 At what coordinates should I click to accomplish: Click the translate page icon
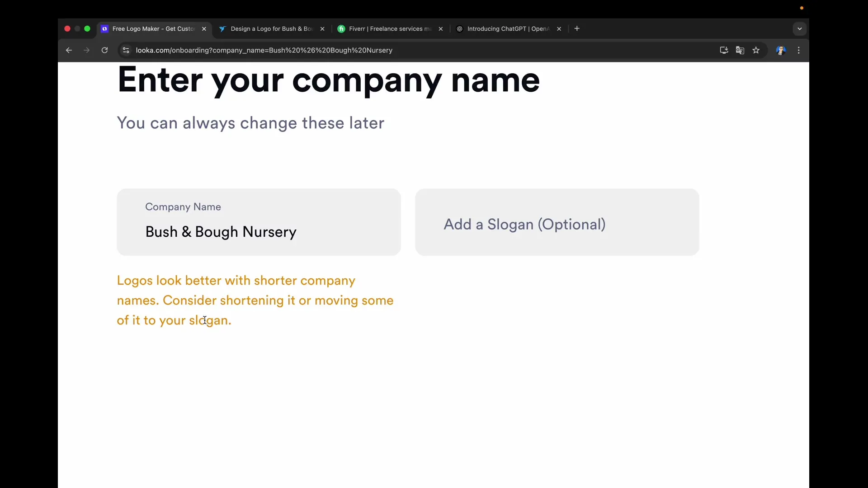(x=740, y=50)
